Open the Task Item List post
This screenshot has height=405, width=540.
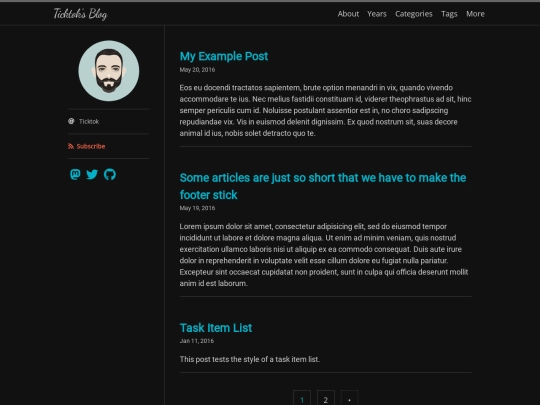click(x=216, y=328)
